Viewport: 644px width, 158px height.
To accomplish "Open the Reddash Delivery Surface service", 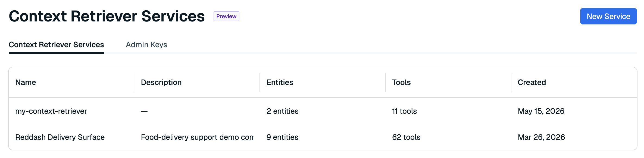I will (x=60, y=137).
